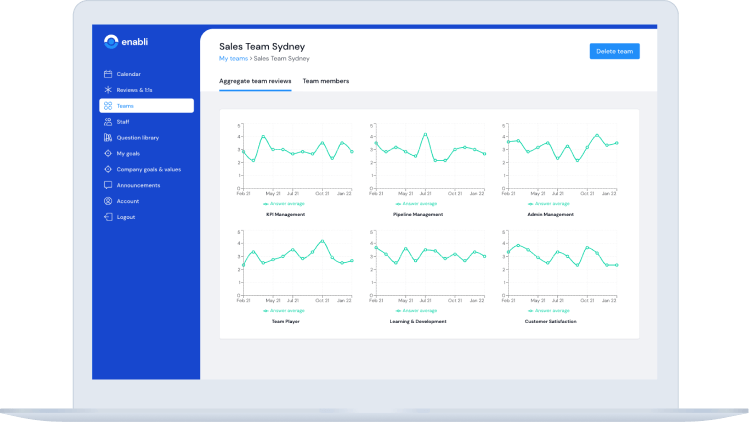Open the Account profile icon
The image size is (749, 422).
coord(107,201)
